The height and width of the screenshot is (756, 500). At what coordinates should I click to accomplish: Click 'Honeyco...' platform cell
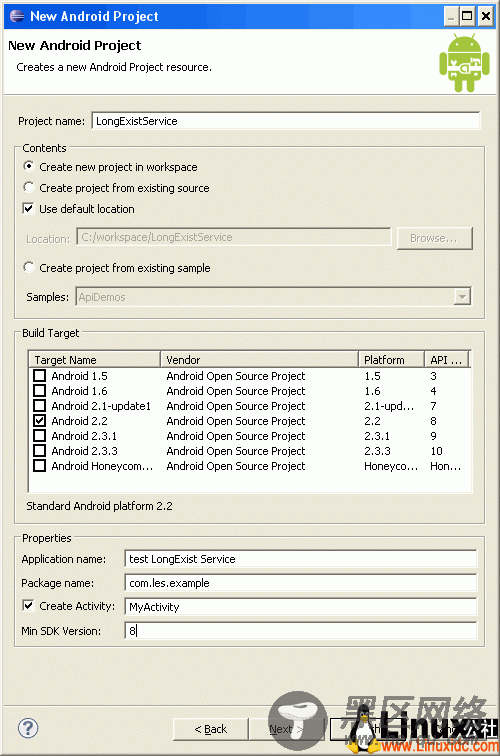click(x=391, y=466)
